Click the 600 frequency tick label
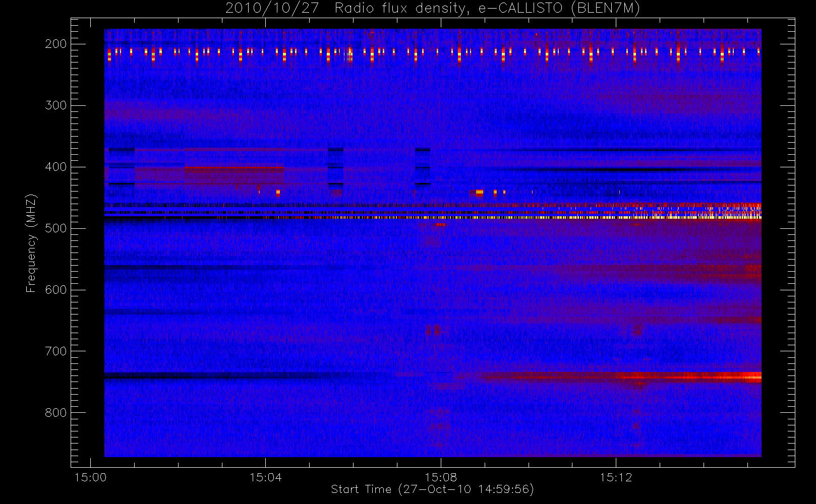Screen dimensions: 816x504 point(55,290)
